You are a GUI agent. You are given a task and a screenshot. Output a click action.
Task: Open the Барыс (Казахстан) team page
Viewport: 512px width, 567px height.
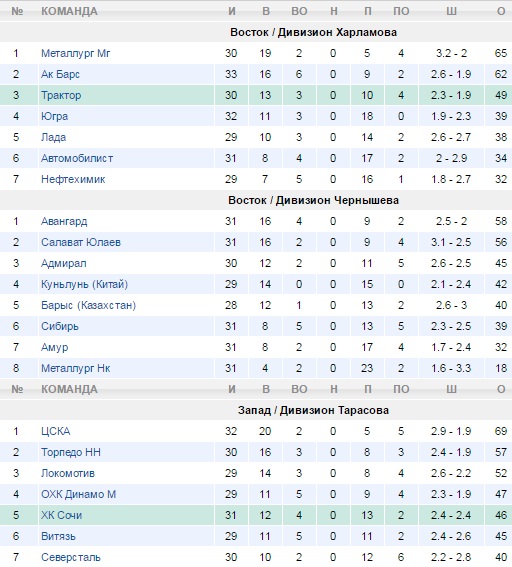88,305
